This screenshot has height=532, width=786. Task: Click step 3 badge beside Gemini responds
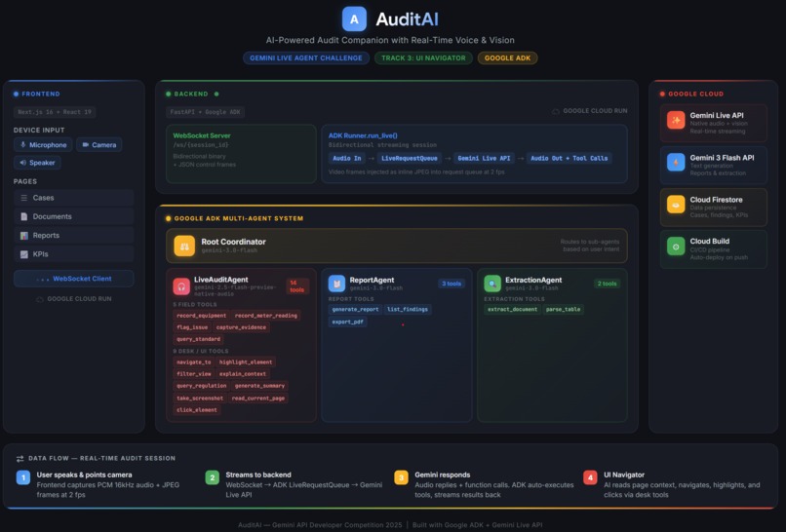pos(401,477)
